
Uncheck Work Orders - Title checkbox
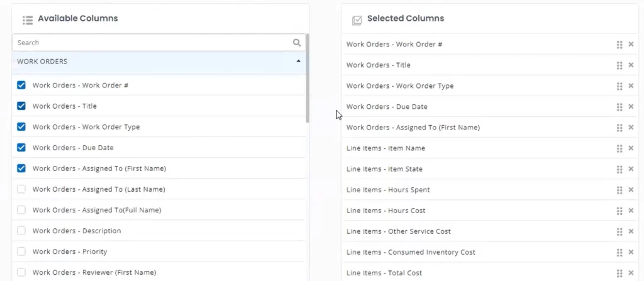coord(21,106)
